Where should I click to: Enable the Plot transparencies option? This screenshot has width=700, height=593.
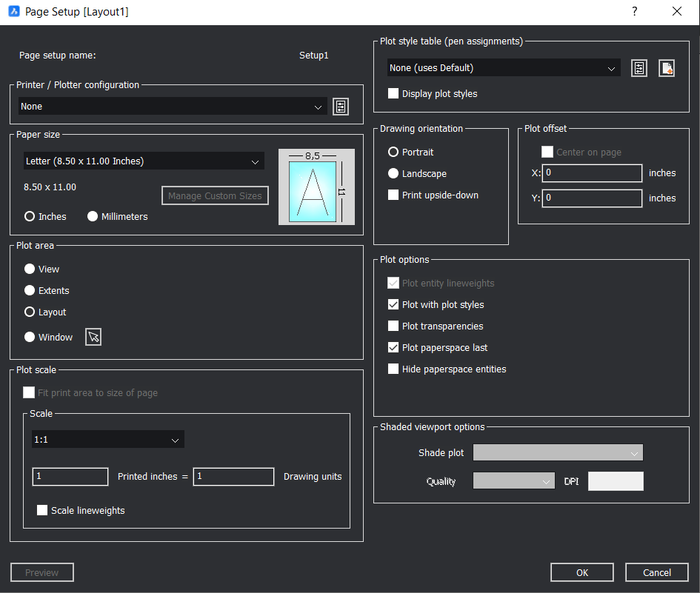393,326
